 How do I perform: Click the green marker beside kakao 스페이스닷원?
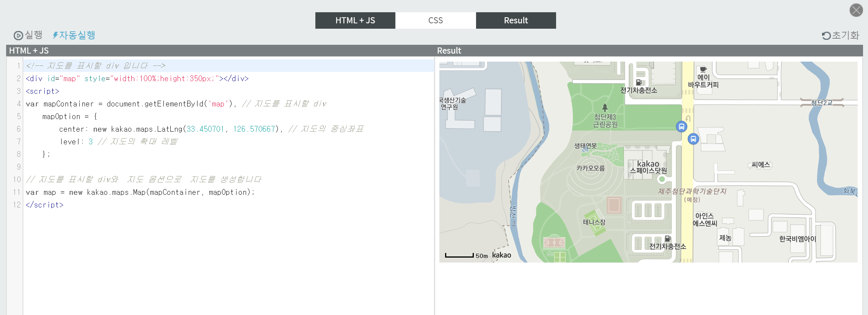(x=662, y=179)
